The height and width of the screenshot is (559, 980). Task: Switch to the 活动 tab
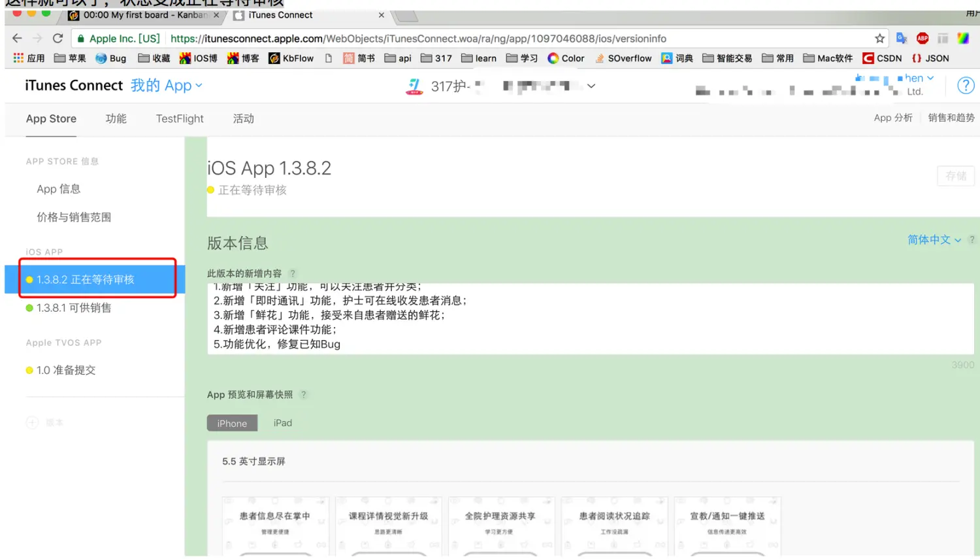[x=244, y=118]
